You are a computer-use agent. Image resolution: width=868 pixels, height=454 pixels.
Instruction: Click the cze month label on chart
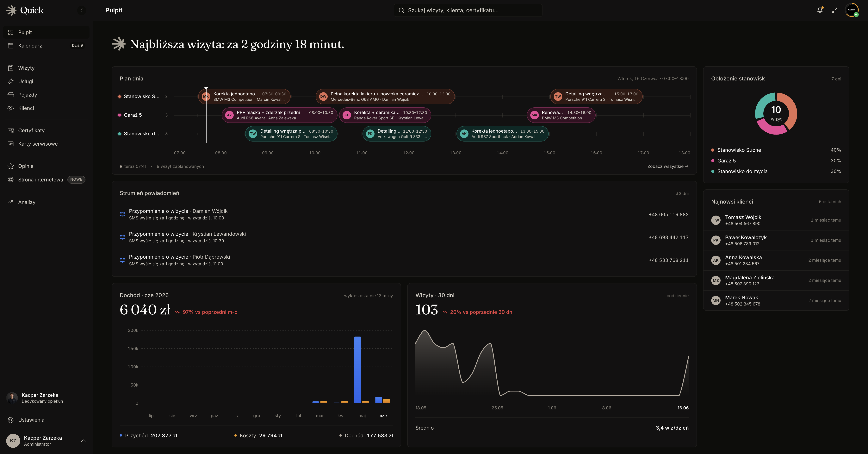coord(383,416)
